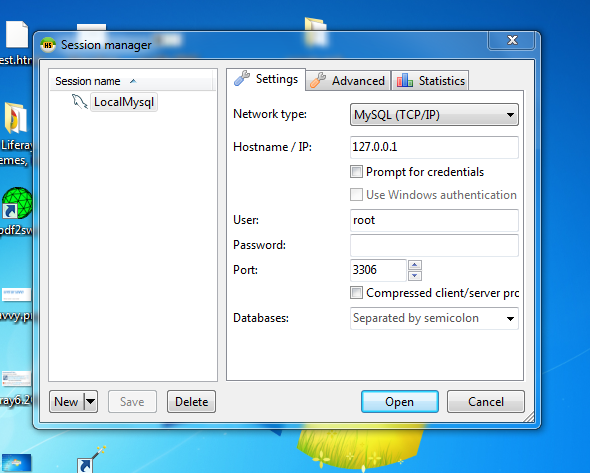Focus the Password field
590x473 pixels.
pyautogui.click(x=434, y=245)
